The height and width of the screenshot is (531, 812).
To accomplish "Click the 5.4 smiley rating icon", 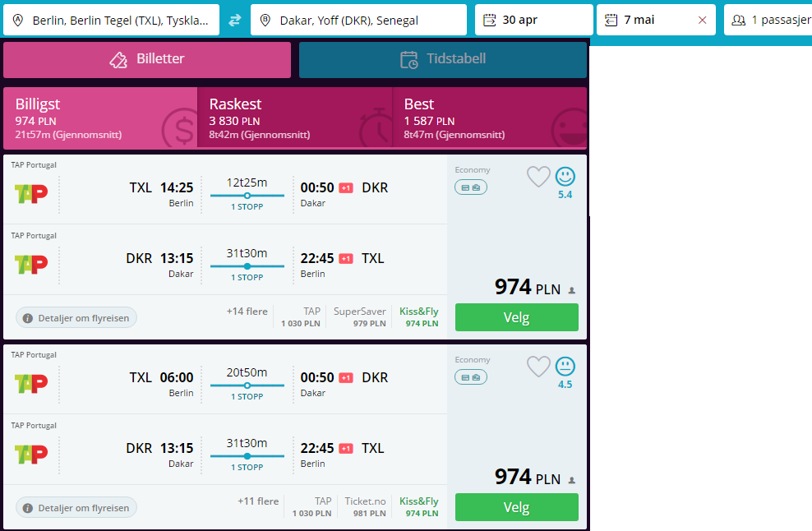I will [x=565, y=177].
